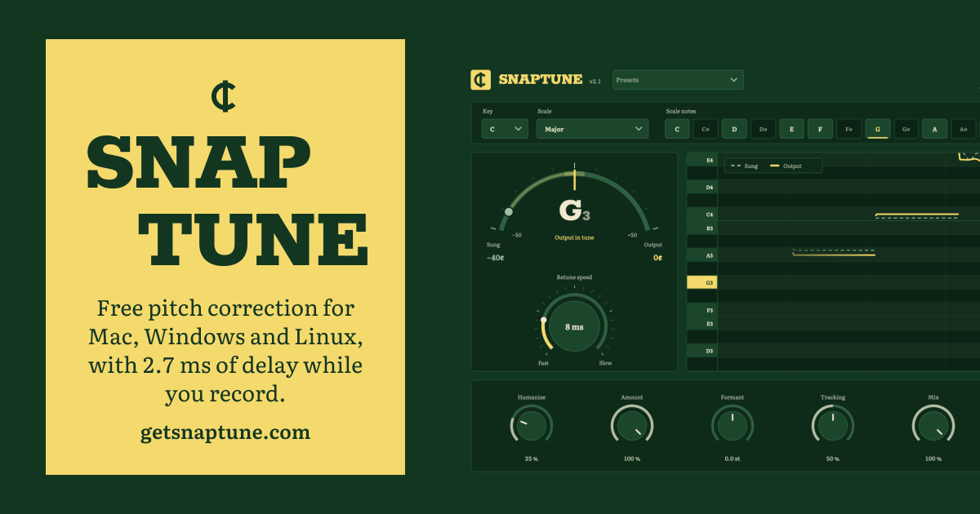
Task: Select the E3 piano roll key
Action: [702, 323]
